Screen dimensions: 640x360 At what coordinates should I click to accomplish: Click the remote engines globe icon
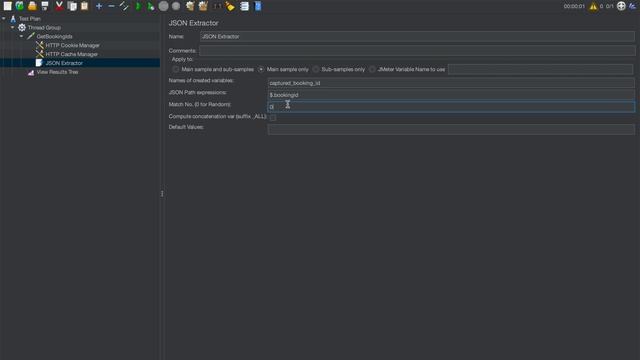621,6
